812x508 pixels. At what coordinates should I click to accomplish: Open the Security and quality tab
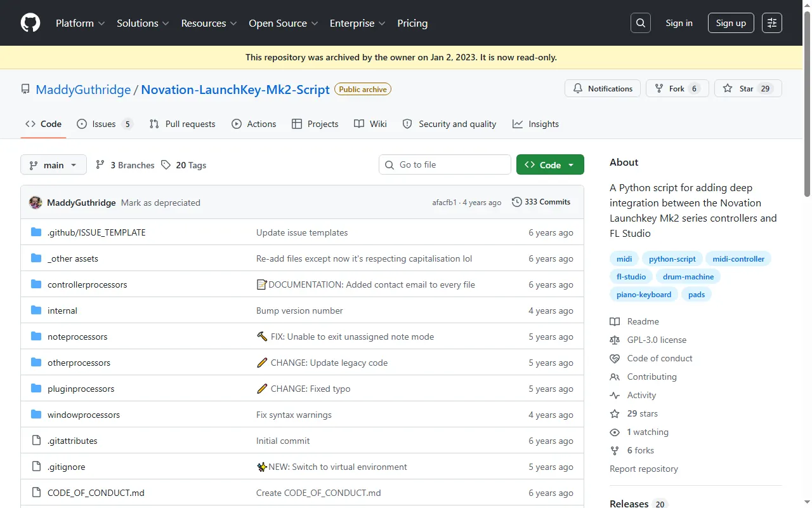click(x=449, y=124)
